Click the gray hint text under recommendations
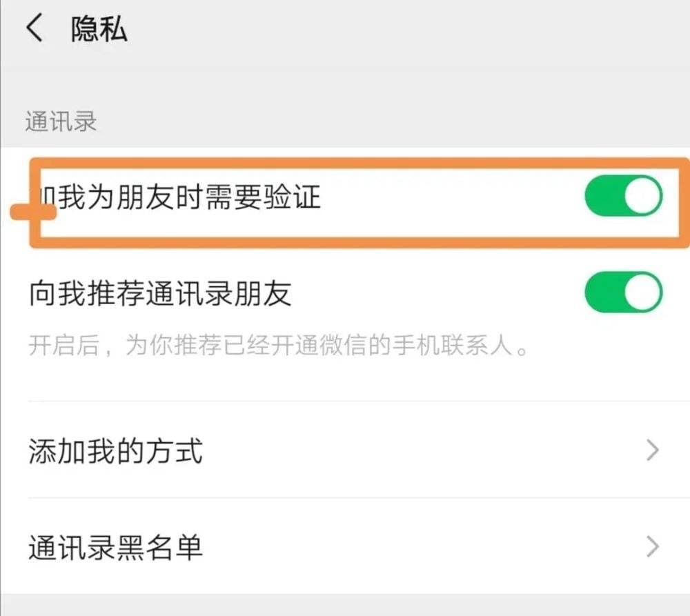 [276, 346]
